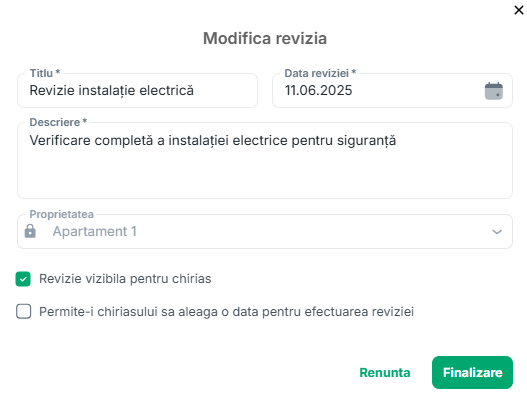Click the Revizie vizibila pentru chirias label

coord(125,279)
